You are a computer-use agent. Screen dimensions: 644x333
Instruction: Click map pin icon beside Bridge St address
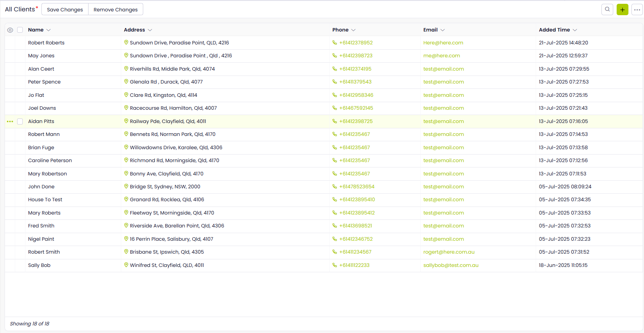126,186
